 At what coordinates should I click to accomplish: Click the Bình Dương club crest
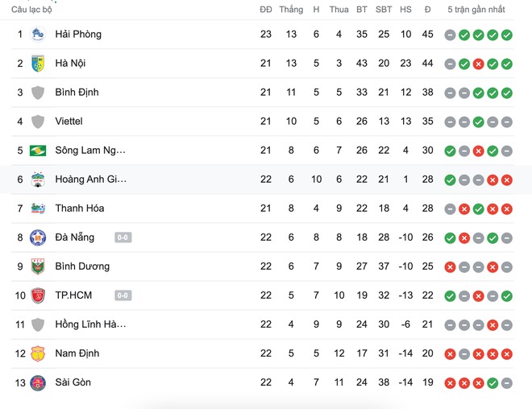pyautogui.click(x=38, y=266)
